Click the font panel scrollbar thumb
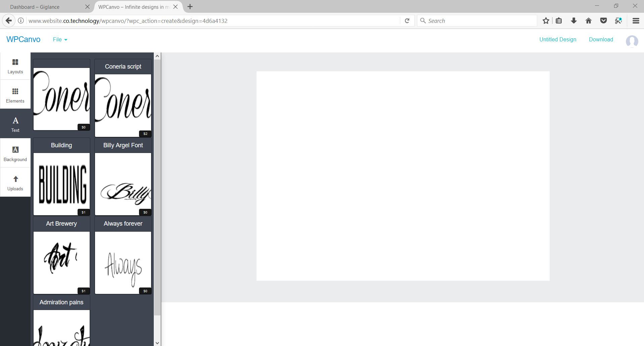 click(x=157, y=188)
